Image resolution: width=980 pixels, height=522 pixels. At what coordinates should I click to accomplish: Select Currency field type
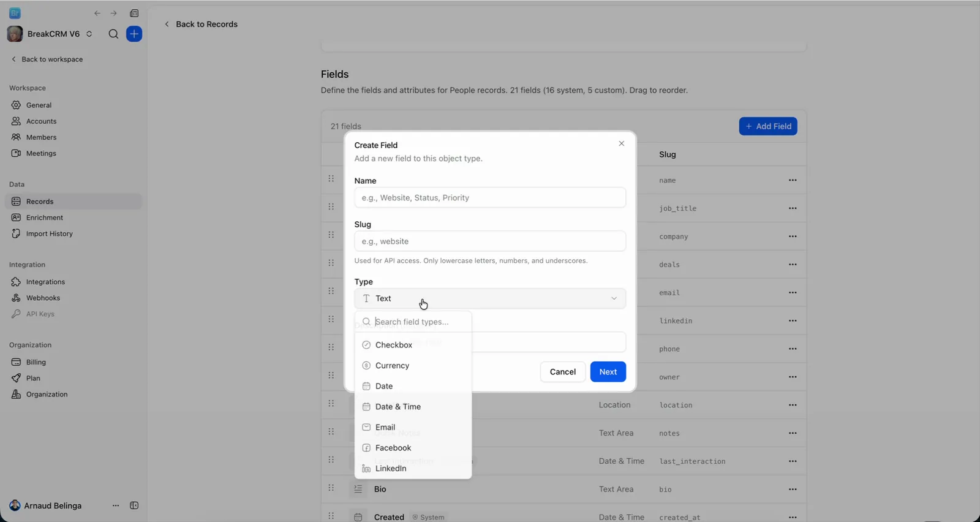(413, 366)
